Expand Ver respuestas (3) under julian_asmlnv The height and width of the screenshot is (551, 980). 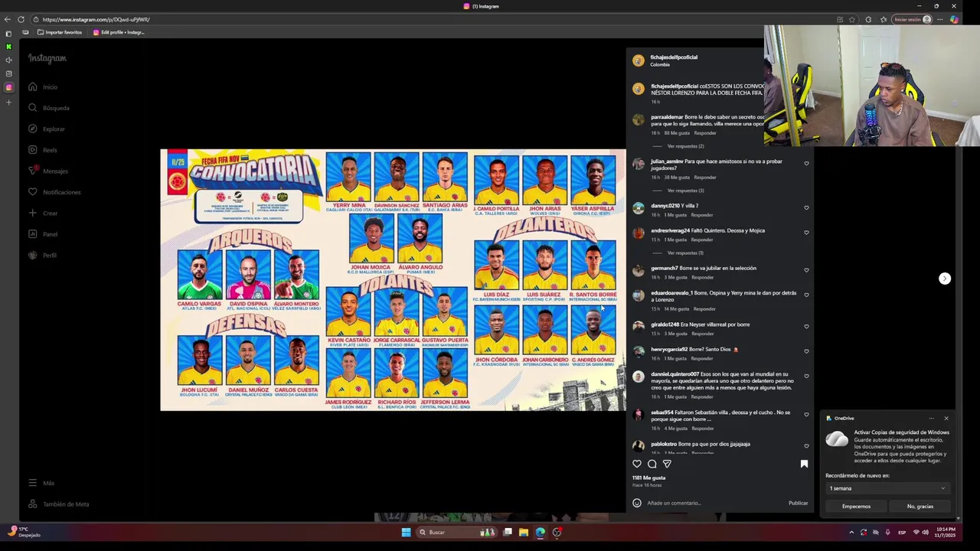click(685, 191)
